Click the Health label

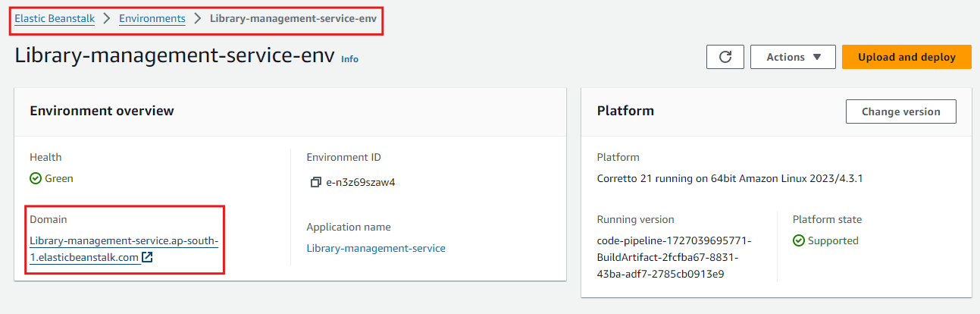[x=45, y=157]
